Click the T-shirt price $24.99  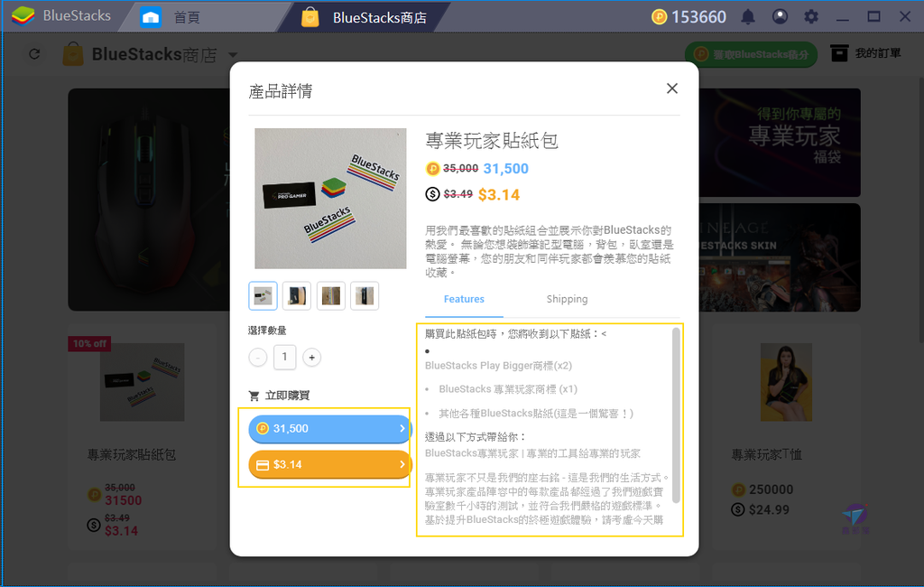click(769, 509)
